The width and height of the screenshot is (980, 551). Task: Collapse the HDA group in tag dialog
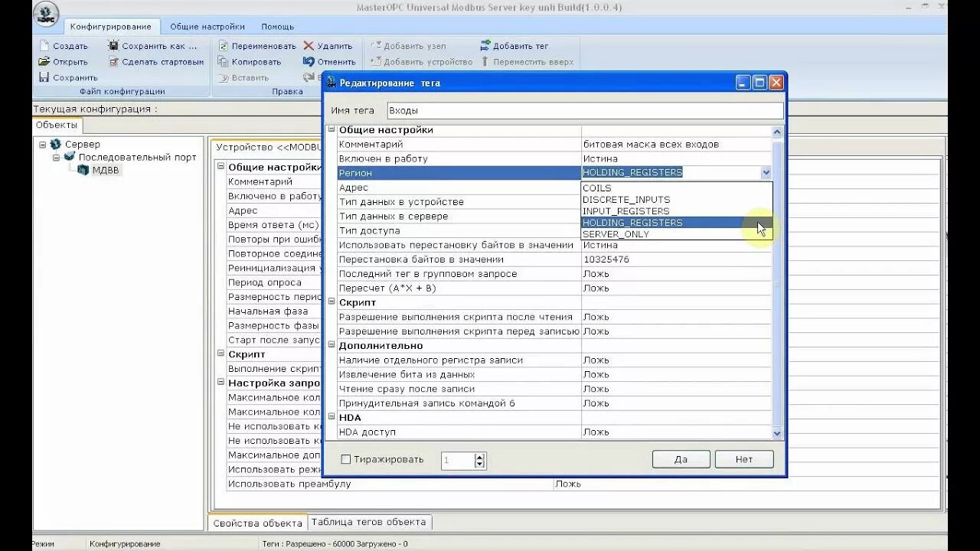click(332, 417)
